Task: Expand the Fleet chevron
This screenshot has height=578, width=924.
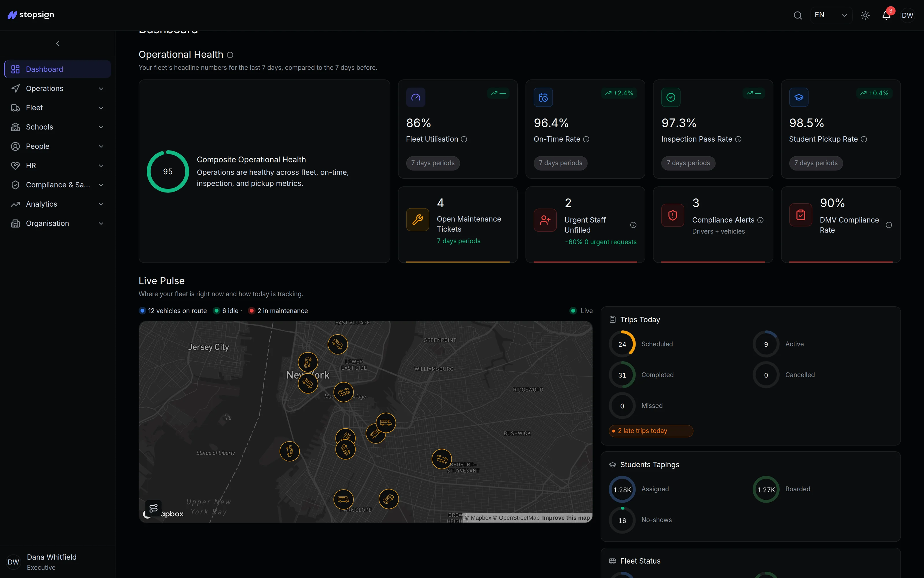Action: pyautogui.click(x=101, y=108)
